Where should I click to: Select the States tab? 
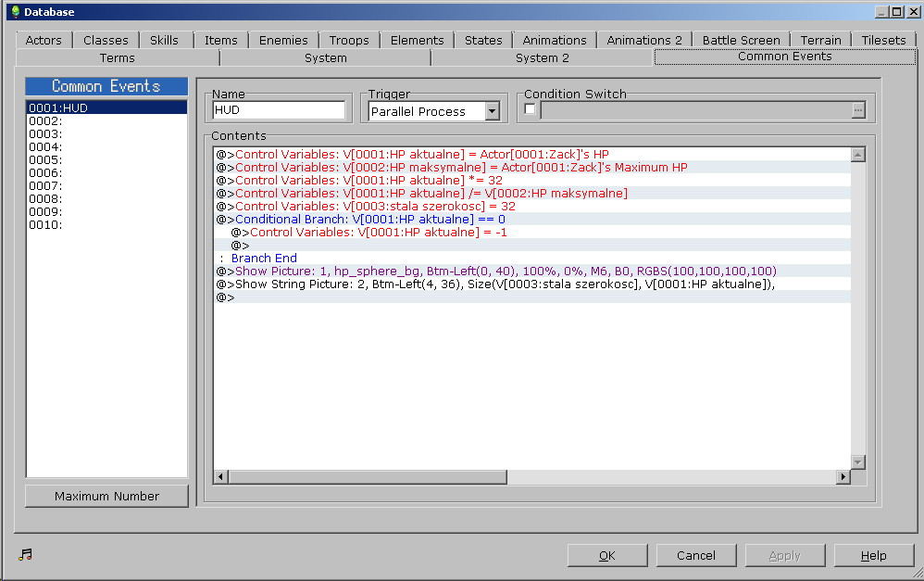pyautogui.click(x=483, y=40)
